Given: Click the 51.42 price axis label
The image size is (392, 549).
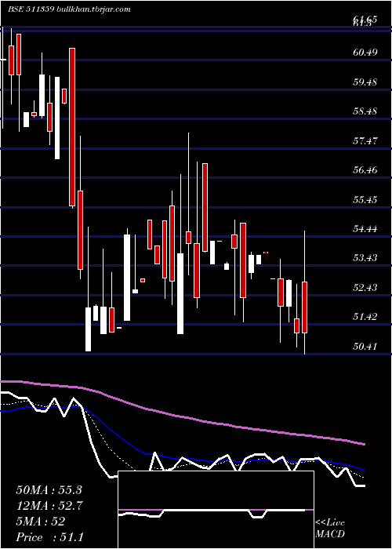Looking at the screenshot, I should (x=365, y=317).
